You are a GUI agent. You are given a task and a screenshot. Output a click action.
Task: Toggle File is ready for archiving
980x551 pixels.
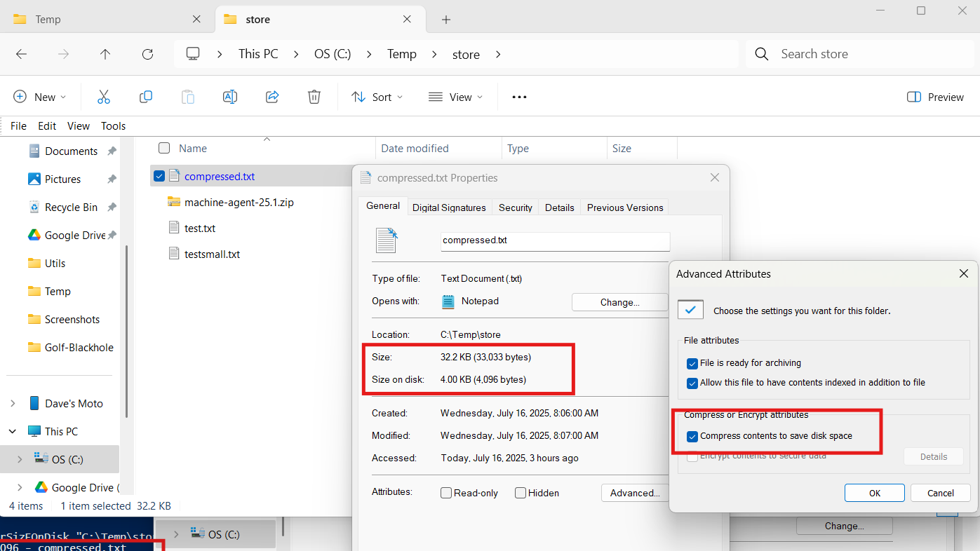pos(693,363)
